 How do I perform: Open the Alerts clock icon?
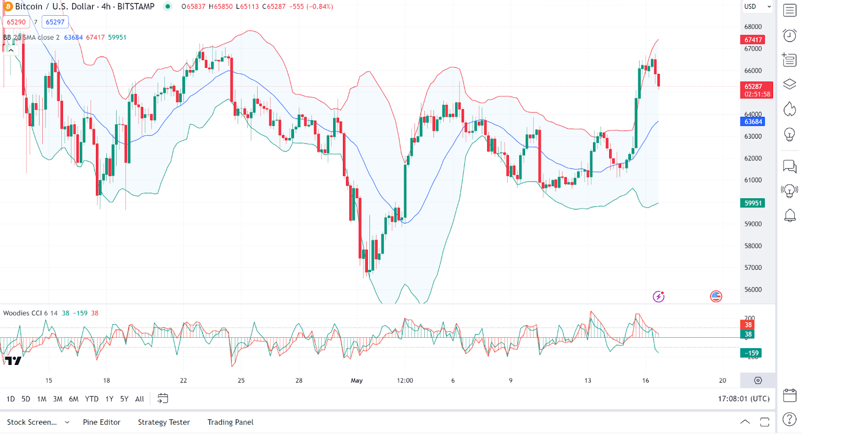point(789,35)
